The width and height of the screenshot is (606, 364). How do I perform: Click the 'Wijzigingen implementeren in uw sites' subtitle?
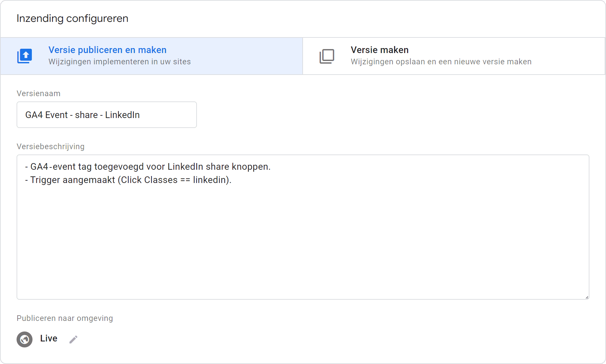119,62
